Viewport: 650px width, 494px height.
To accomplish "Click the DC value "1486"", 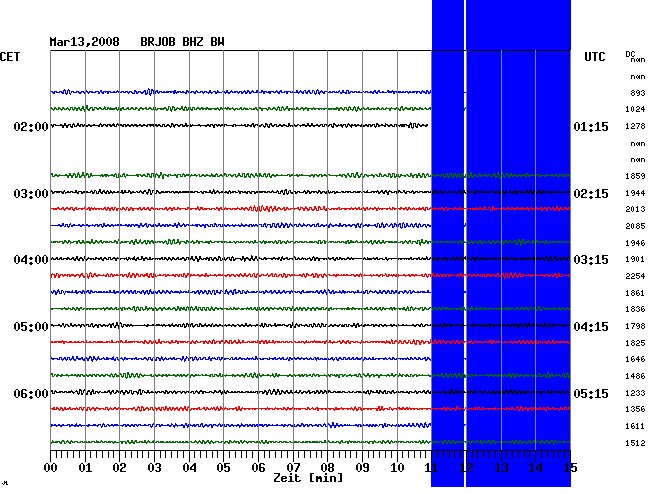I will pyautogui.click(x=635, y=376).
